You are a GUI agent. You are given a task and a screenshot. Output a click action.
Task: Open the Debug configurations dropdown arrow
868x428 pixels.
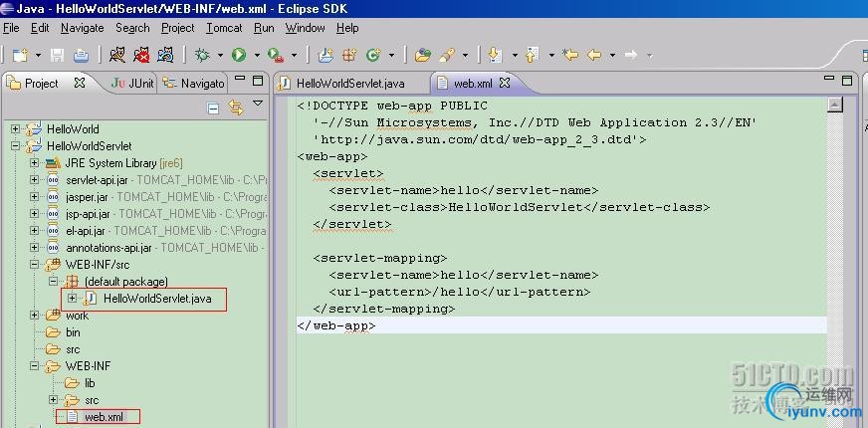click(220, 56)
